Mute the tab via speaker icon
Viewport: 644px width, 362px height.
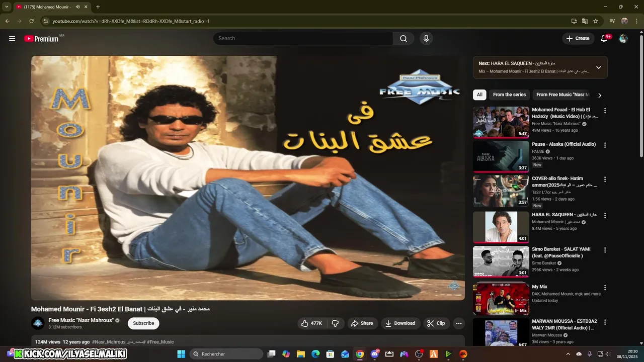[x=77, y=7]
